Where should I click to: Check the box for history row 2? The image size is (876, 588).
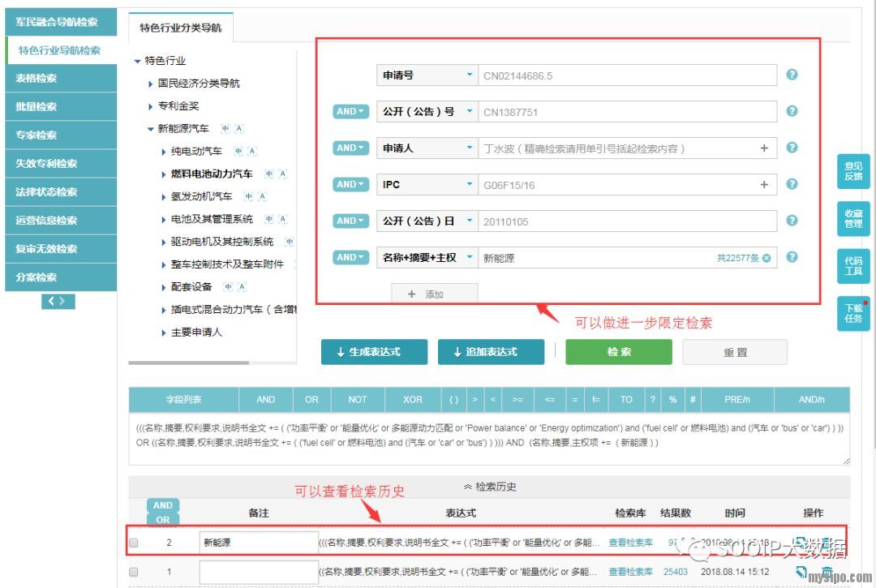tap(134, 543)
